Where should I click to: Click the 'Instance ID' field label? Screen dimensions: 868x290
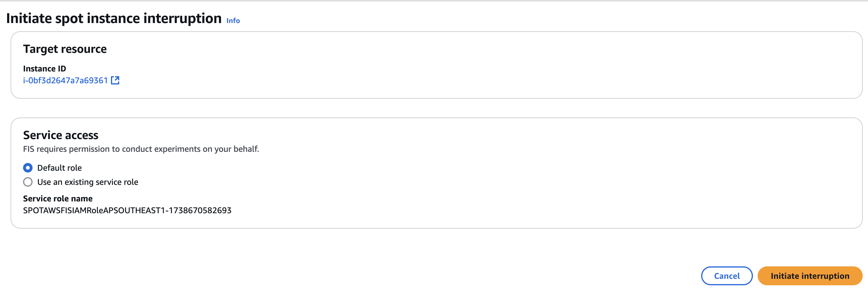pyautogui.click(x=44, y=69)
